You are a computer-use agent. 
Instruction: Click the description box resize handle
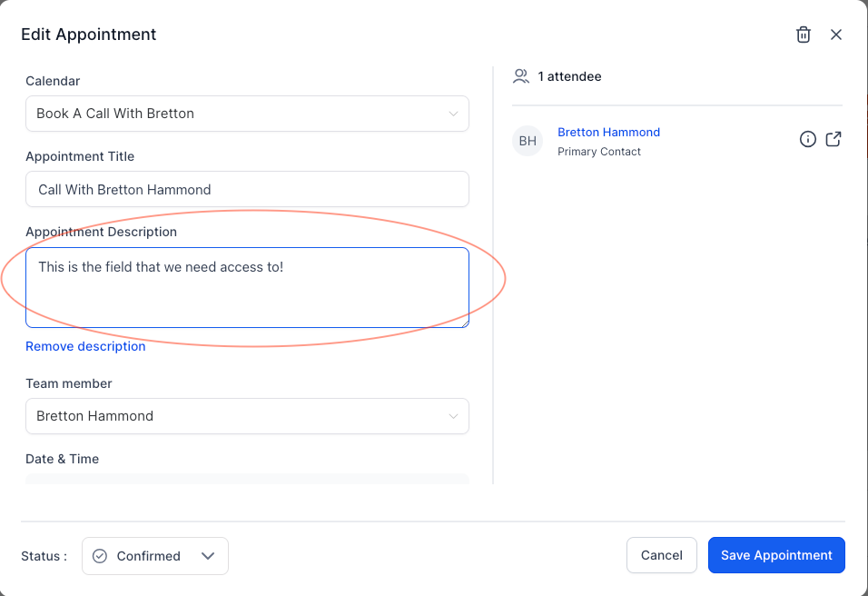point(464,322)
